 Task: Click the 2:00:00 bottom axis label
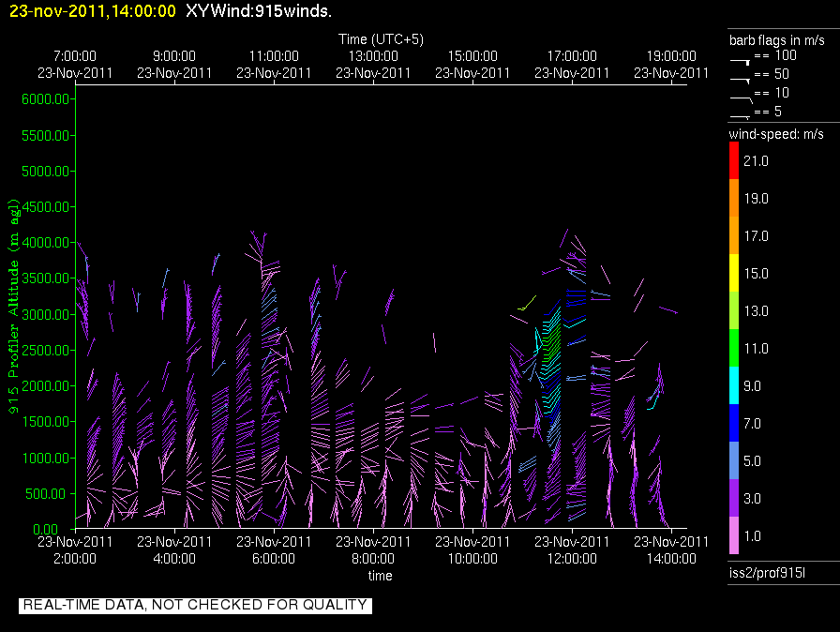(75, 559)
